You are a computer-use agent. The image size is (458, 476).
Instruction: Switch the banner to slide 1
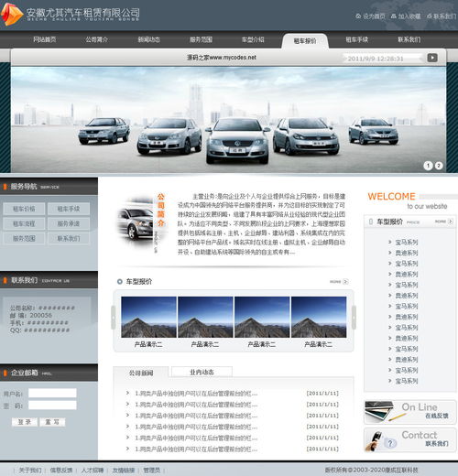pos(428,166)
